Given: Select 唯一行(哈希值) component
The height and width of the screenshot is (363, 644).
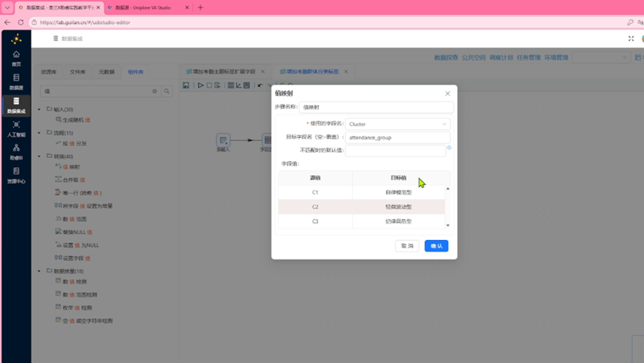Looking at the screenshot, I should click(78, 193).
